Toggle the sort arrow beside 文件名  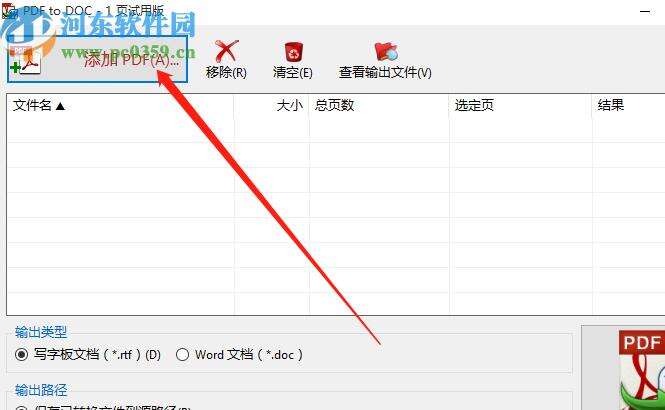pos(60,106)
